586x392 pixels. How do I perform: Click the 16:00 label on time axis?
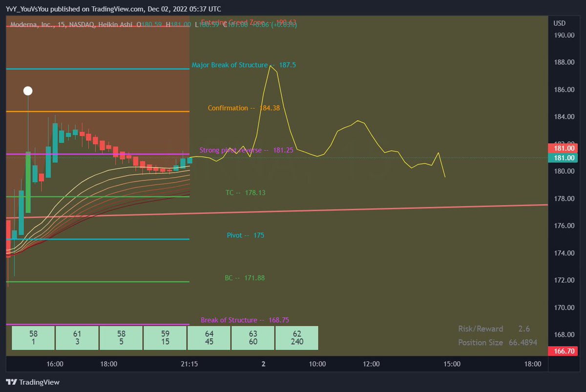(55, 364)
